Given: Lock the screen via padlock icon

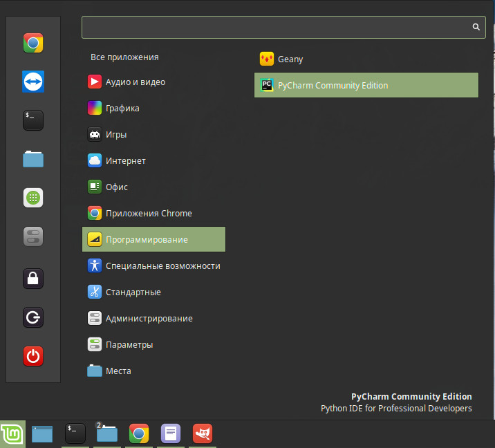Looking at the screenshot, I should click(x=33, y=279).
